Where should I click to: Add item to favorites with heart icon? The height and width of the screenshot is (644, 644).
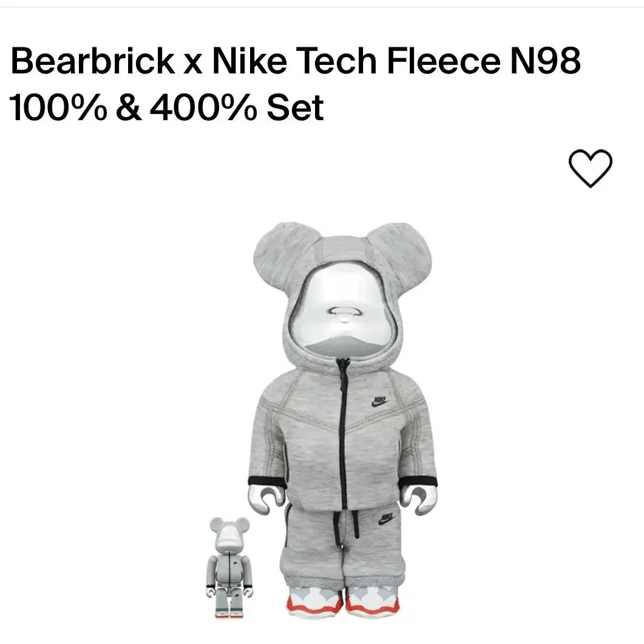click(x=590, y=168)
